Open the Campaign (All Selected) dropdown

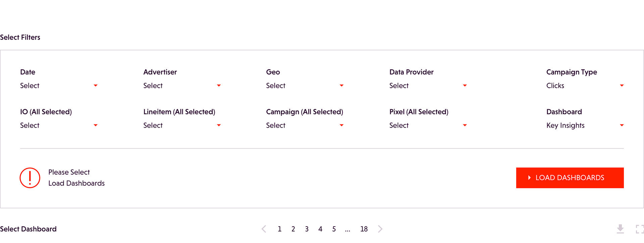[x=305, y=125]
